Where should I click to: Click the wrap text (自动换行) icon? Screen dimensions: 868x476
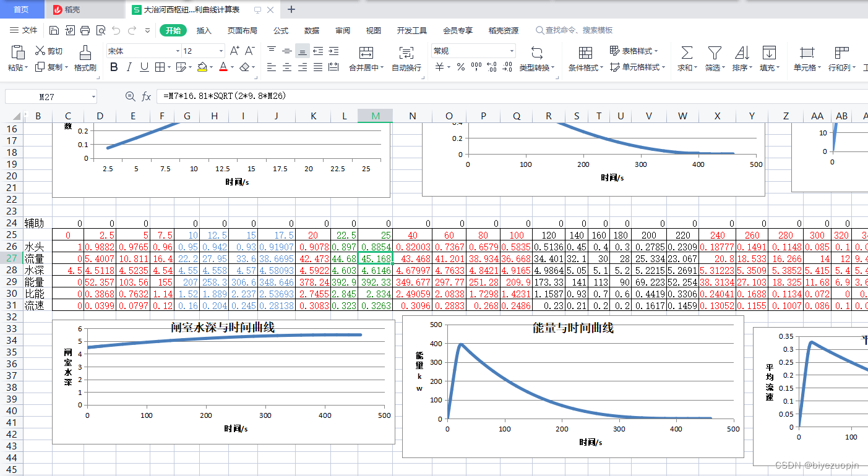click(x=406, y=53)
